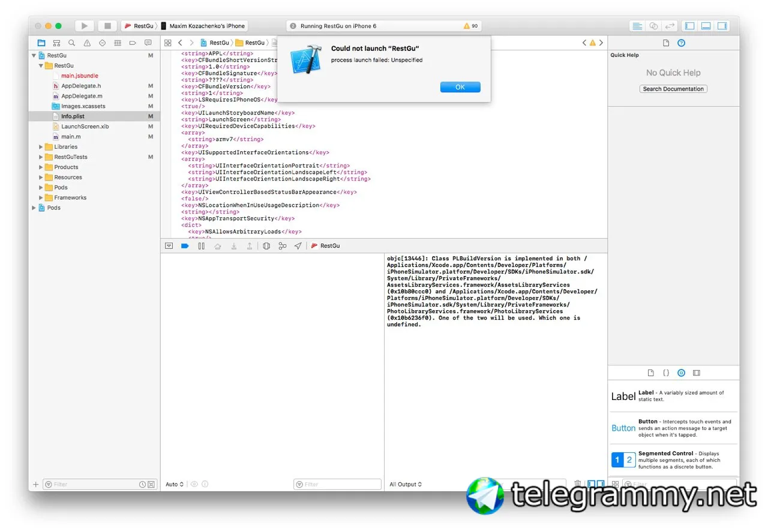Open the Code Snippet library tab
The width and height of the screenshot is (768, 532).
[666, 373]
